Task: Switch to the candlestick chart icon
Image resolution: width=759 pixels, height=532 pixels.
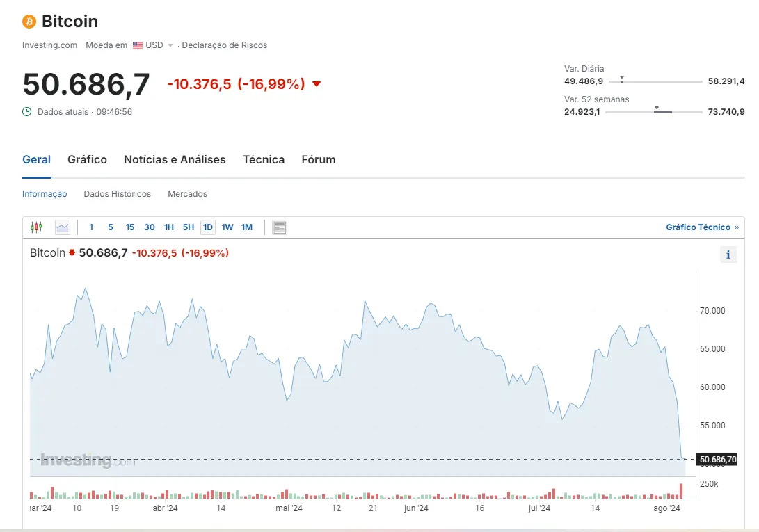Action: 36,227
